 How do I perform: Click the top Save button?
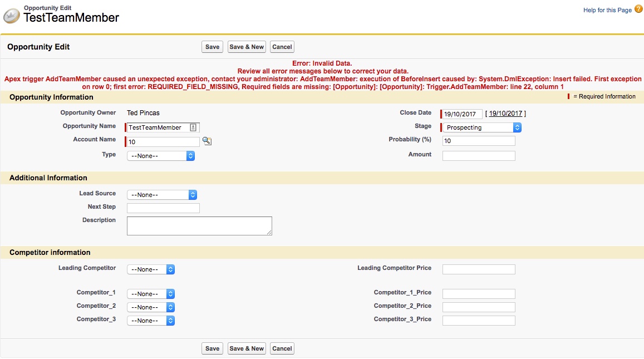click(x=212, y=47)
